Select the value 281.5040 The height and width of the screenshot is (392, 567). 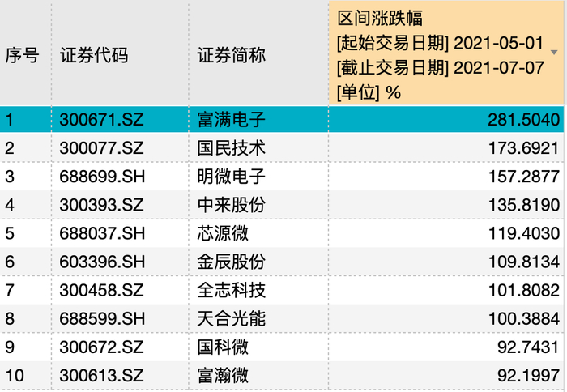tap(523, 120)
